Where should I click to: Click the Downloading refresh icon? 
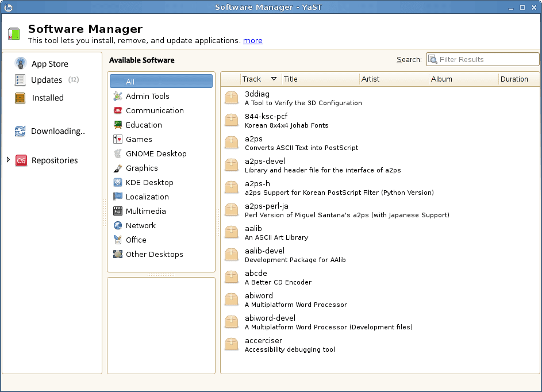[x=20, y=131]
